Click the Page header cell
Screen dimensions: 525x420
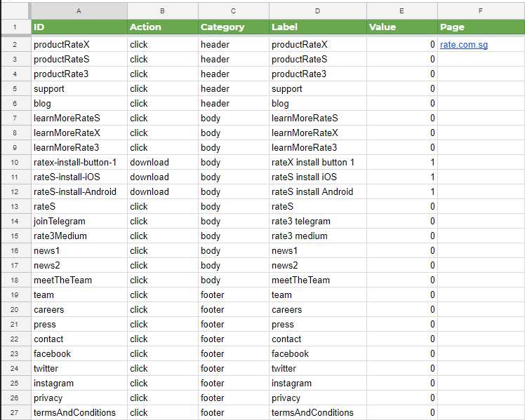[481, 27]
